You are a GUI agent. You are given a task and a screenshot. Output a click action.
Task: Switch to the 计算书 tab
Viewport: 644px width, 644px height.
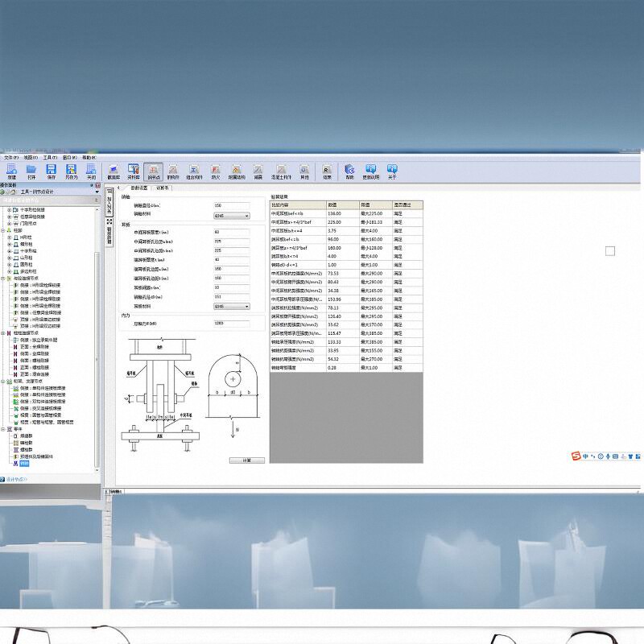tap(161, 188)
